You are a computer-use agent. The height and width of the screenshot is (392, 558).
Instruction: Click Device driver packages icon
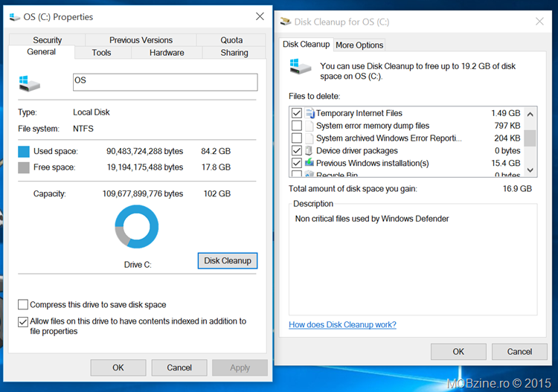(309, 150)
